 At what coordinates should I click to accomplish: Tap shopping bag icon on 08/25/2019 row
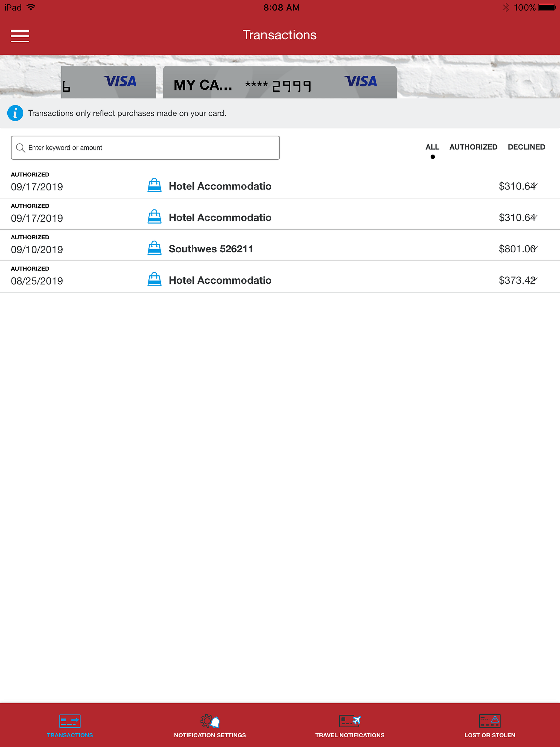click(154, 280)
